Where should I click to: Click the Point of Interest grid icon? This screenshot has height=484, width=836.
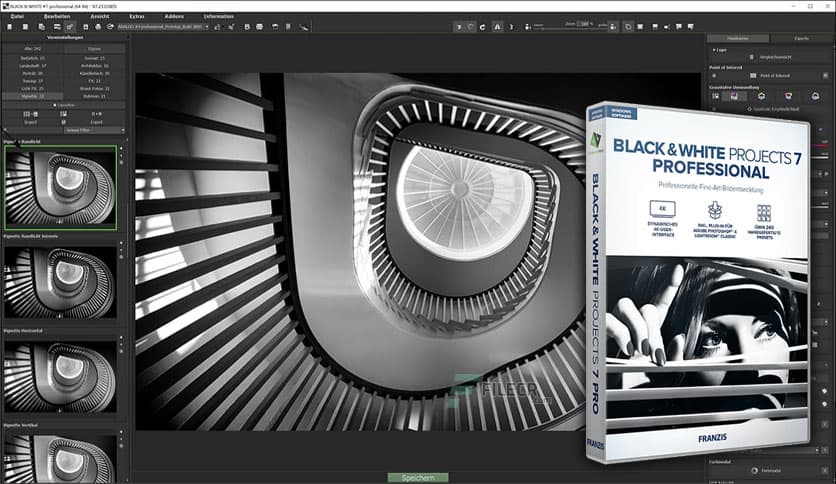753,76
